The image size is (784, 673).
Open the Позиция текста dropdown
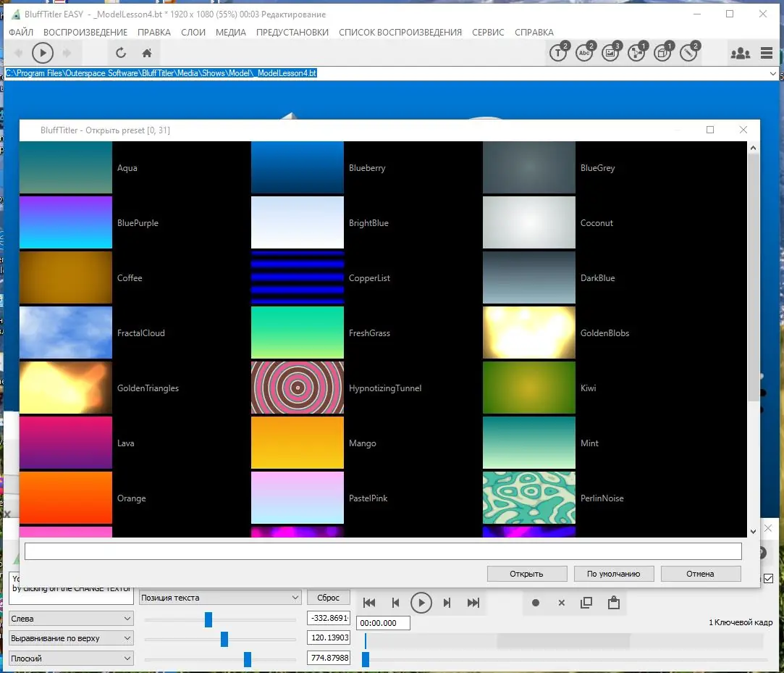pos(220,597)
